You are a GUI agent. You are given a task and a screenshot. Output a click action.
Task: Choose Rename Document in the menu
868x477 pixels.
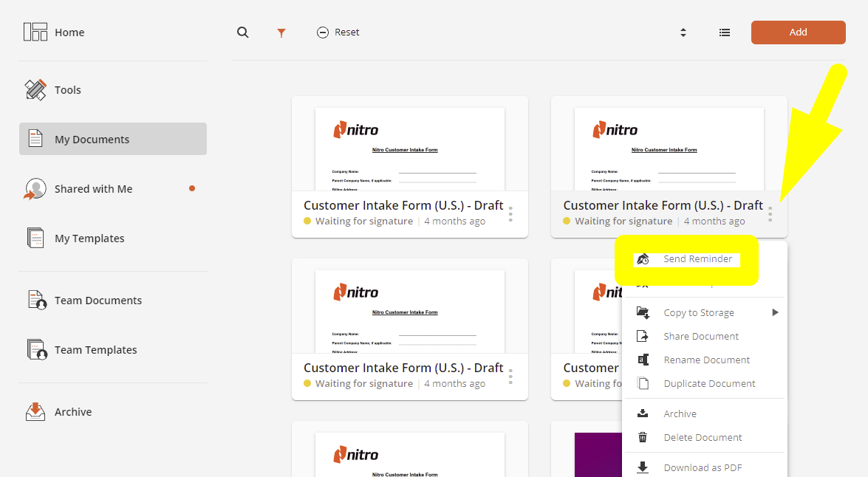pos(706,360)
